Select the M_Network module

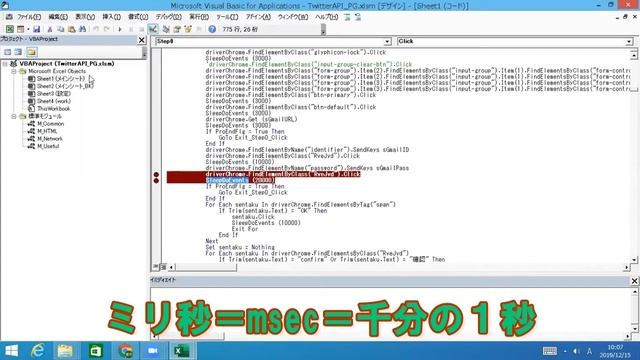pos(50,139)
